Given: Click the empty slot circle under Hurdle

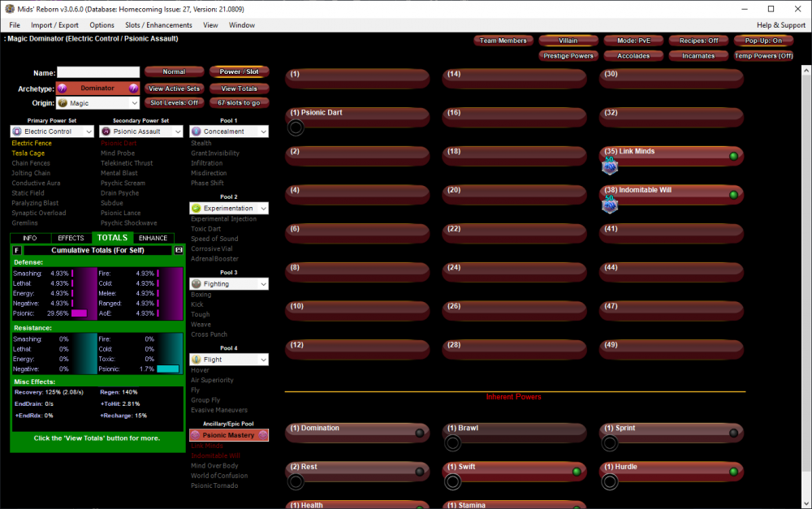Looking at the screenshot, I should pos(609,482).
